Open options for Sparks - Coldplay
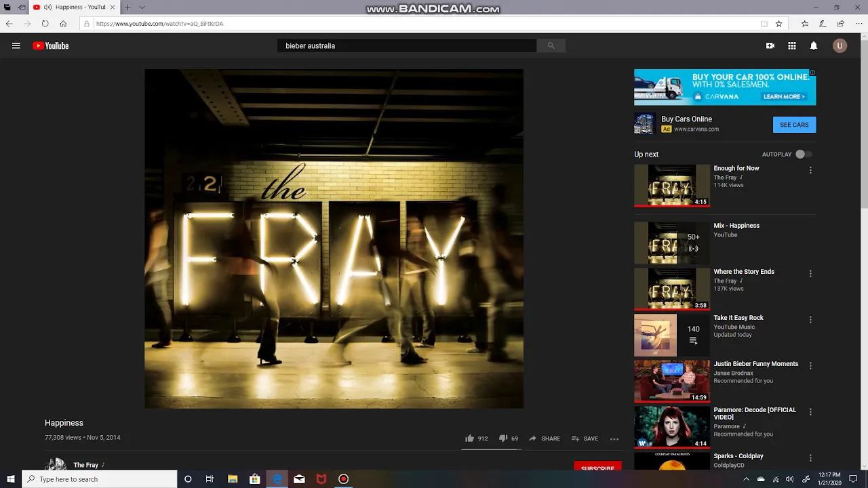868x488 pixels. pos(810,458)
